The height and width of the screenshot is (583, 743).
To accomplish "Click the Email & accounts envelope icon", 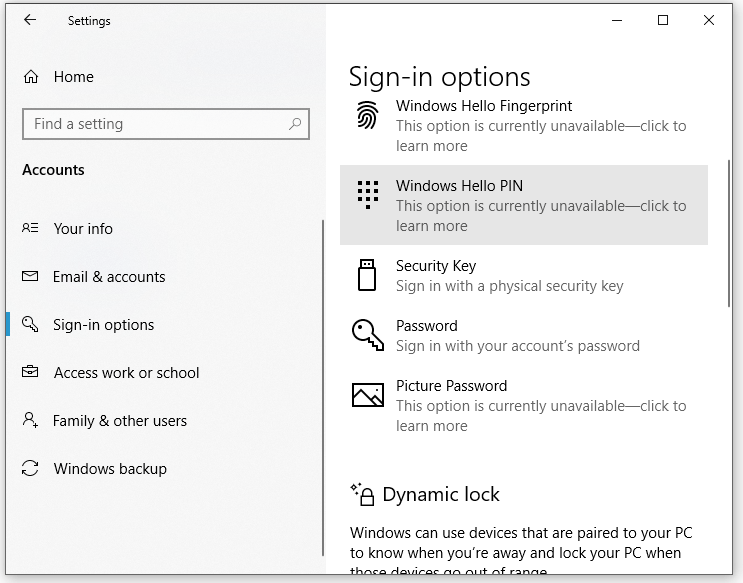I will (30, 276).
